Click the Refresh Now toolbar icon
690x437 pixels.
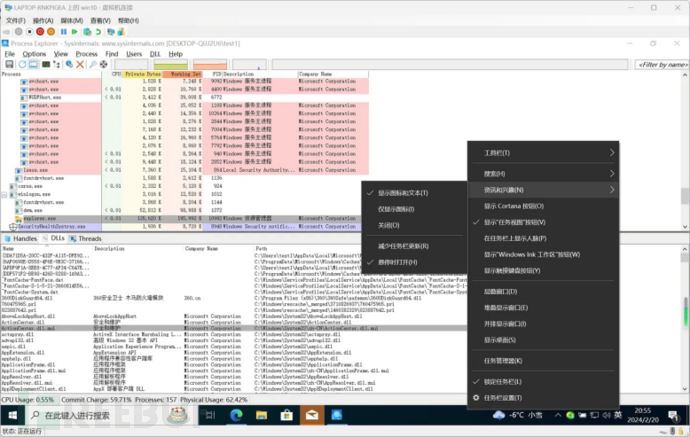pos(21,64)
